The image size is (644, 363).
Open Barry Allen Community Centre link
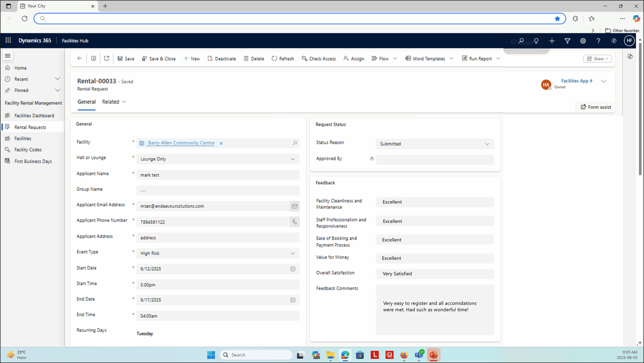point(181,143)
